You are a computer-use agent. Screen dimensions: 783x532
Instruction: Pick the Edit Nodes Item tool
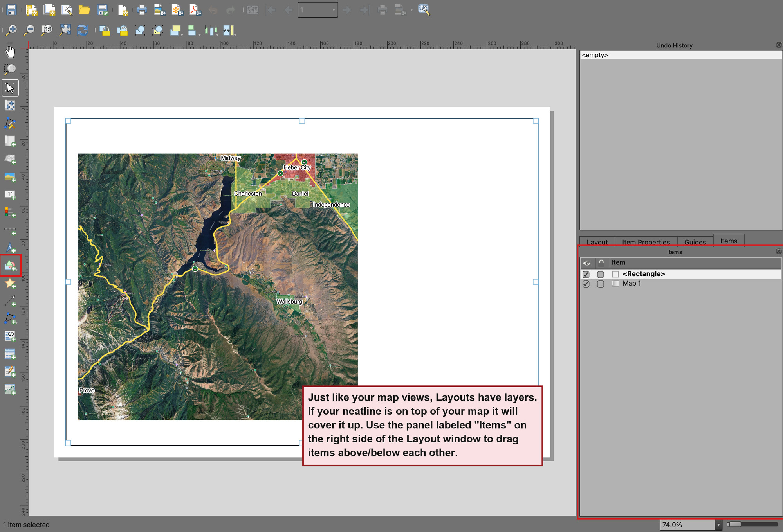[x=10, y=123]
